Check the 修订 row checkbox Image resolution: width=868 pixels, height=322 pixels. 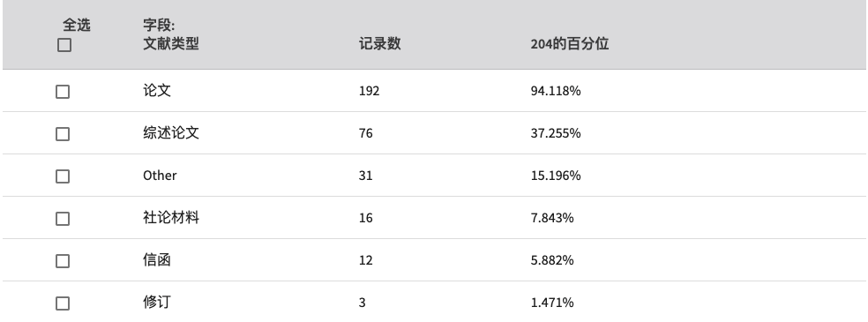click(x=63, y=303)
